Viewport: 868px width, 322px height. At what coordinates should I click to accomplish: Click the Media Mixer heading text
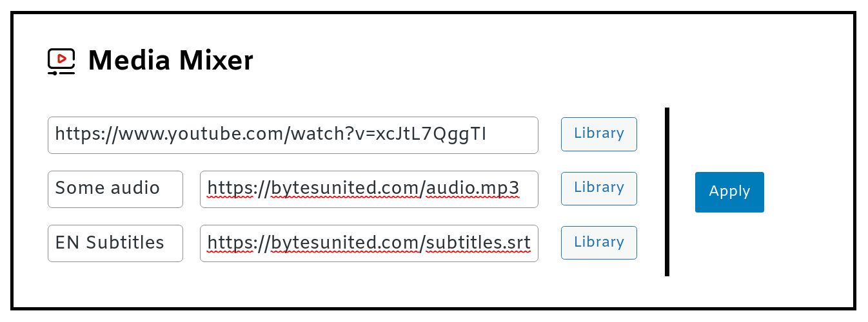coord(170,61)
